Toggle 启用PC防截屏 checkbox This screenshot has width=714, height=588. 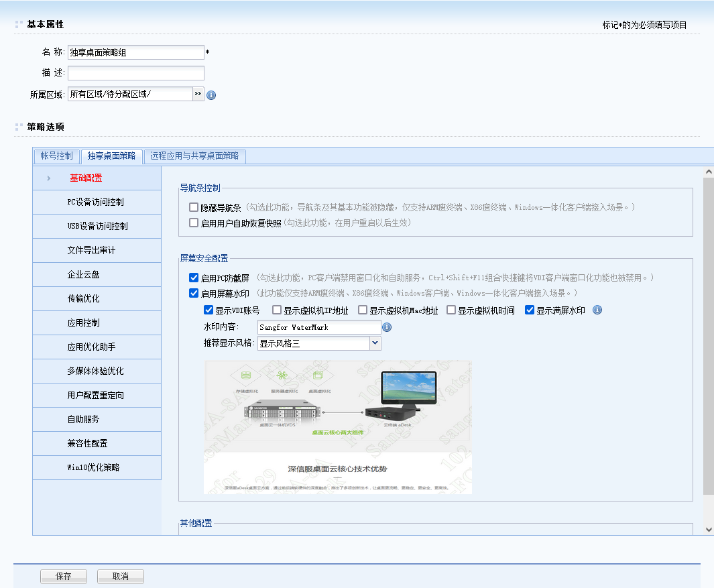pyautogui.click(x=194, y=278)
